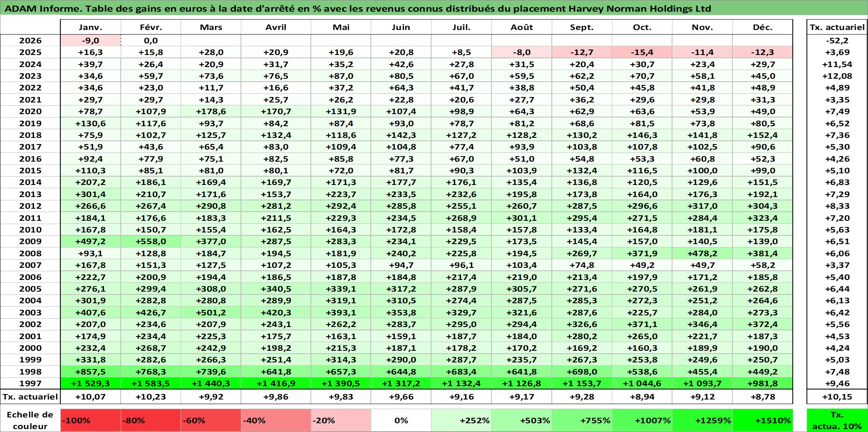Select the +42,6 cell for June 2024

click(401, 64)
